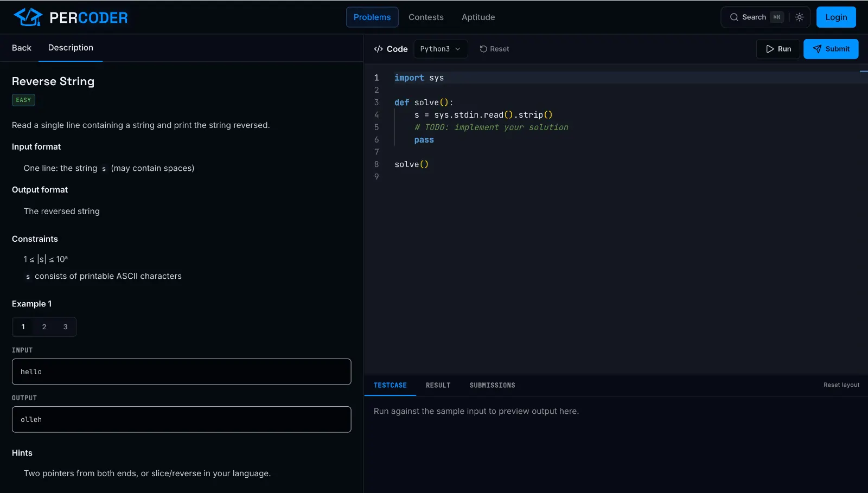This screenshot has width=868, height=493.
Task: Click the ⌘K shortcut badge
Action: [777, 17]
